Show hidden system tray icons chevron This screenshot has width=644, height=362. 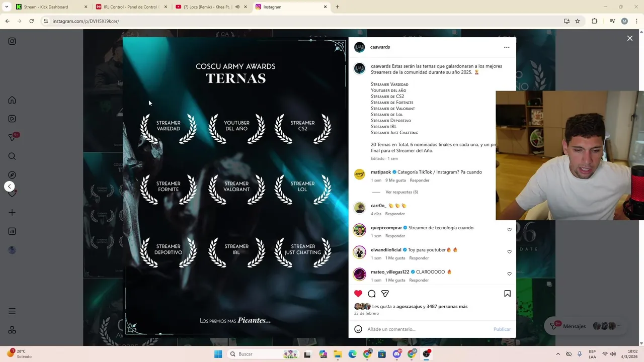(x=558, y=354)
